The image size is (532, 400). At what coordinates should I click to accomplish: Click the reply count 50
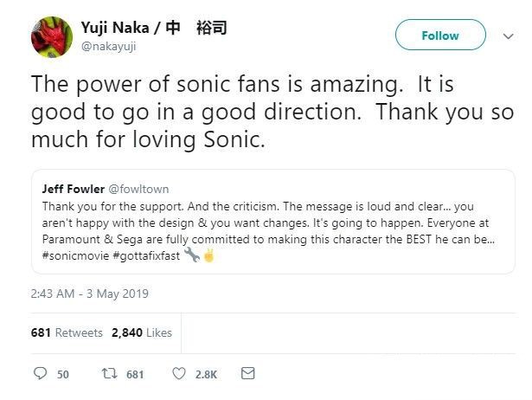click(63, 374)
